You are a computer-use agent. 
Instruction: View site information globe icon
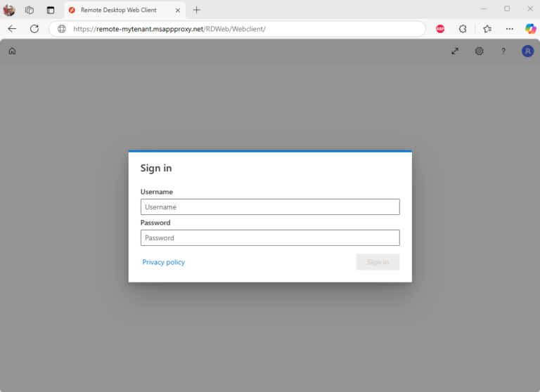click(x=62, y=29)
